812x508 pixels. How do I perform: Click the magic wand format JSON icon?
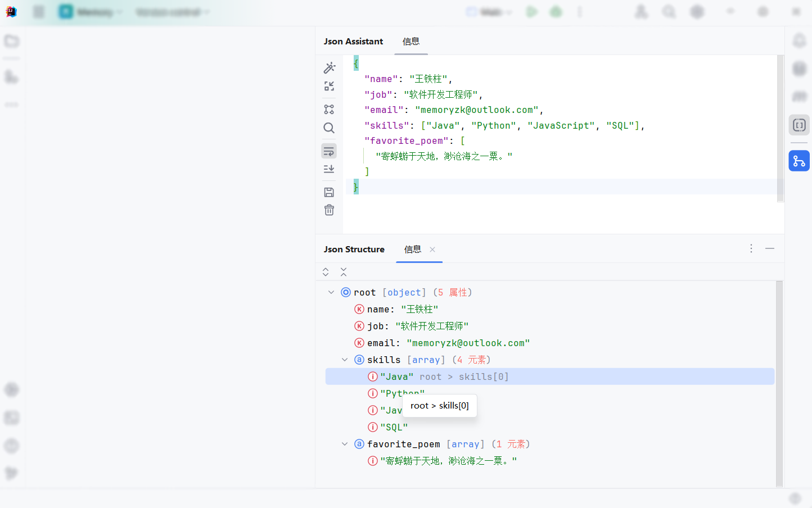[330, 67]
